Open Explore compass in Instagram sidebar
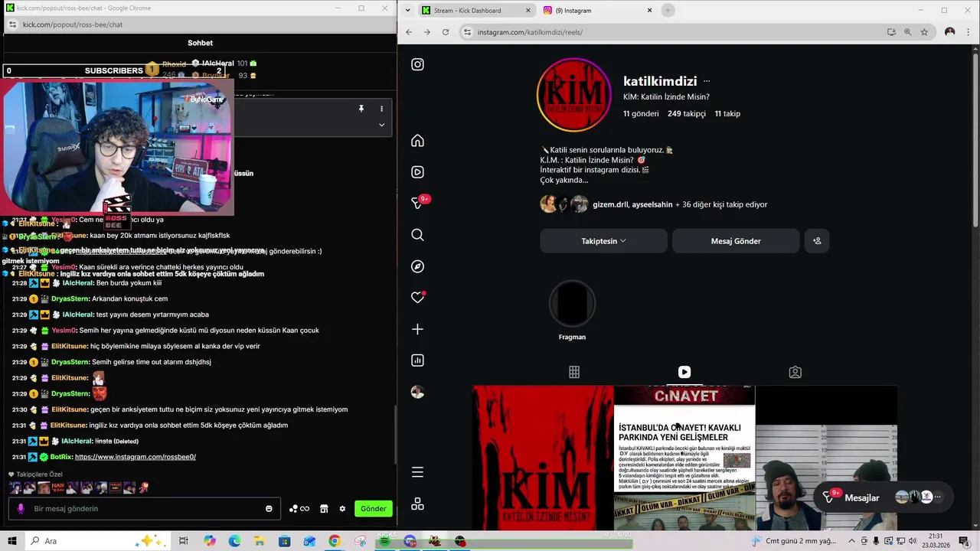The image size is (980, 551). [x=417, y=266]
